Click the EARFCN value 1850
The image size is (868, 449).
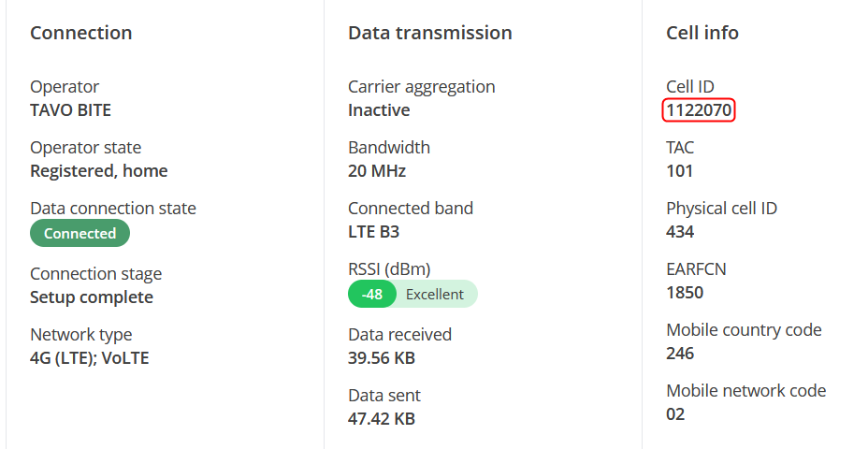pyautogui.click(x=685, y=293)
